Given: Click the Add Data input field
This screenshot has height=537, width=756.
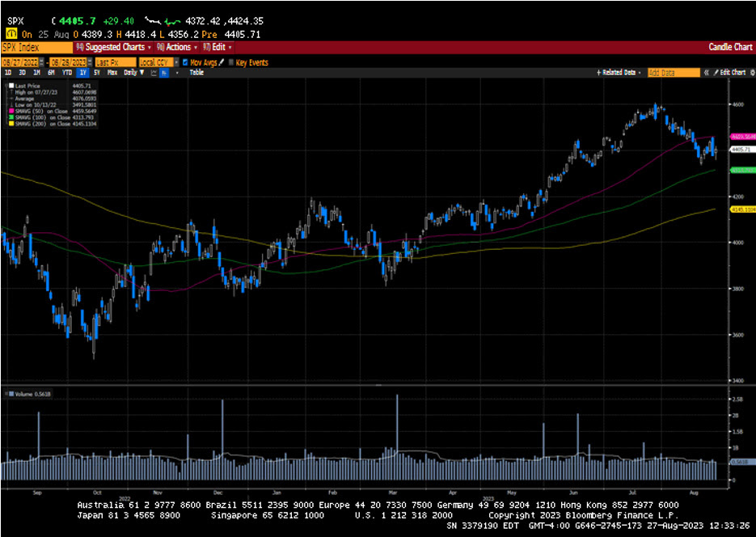Looking at the screenshot, I should (673, 73).
